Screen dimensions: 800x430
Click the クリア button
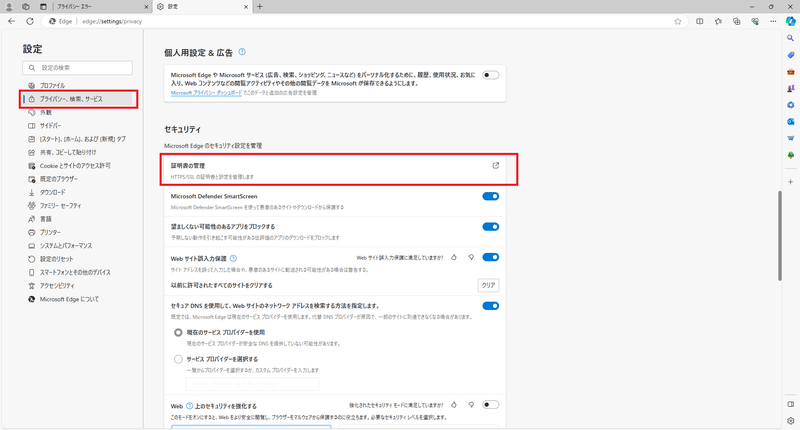[x=488, y=285]
